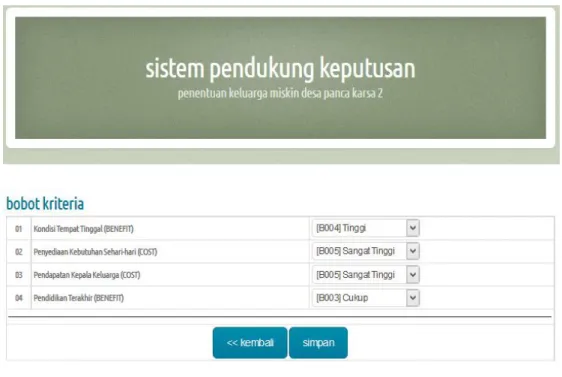Click the 'penentuan keluarga miskin' banner subtitle
This screenshot has height=377, width=562.
click(280, 93)
